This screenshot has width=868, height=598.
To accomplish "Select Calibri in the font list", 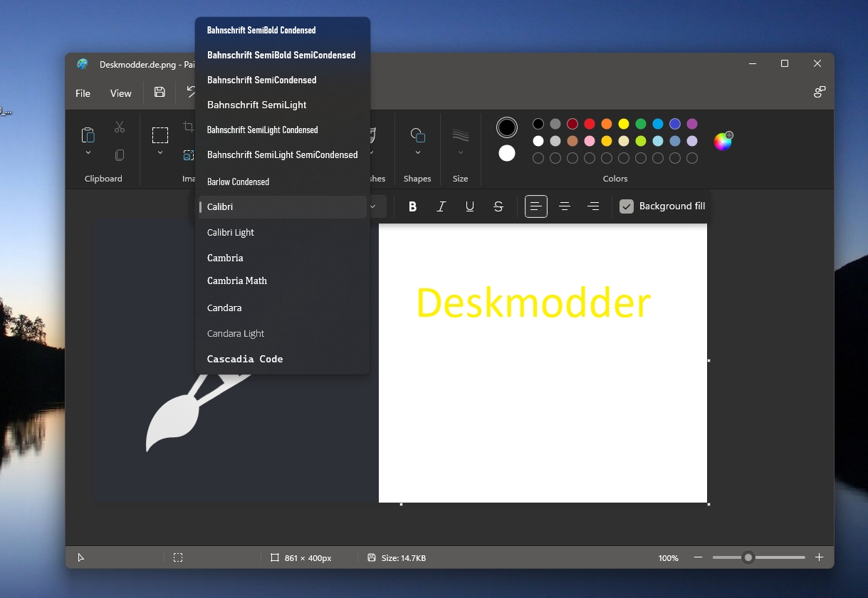I will pyautogui.click(x=283, y=206).
